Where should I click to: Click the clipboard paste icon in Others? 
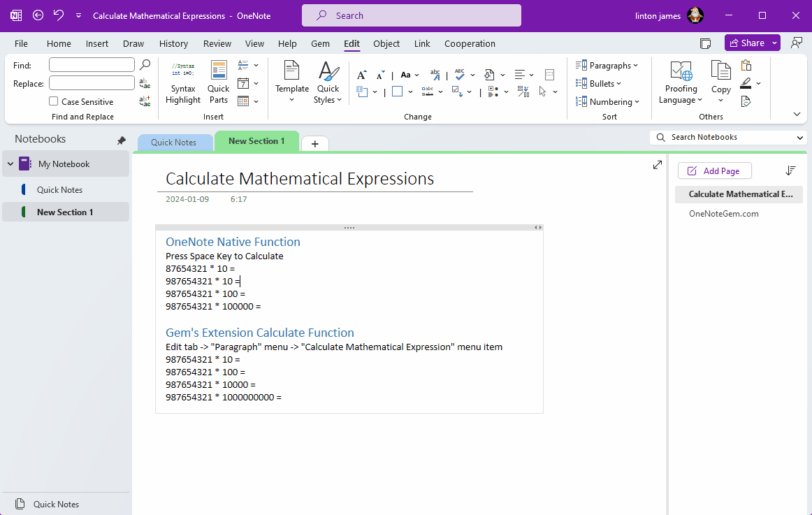click(x=746, y=65)
